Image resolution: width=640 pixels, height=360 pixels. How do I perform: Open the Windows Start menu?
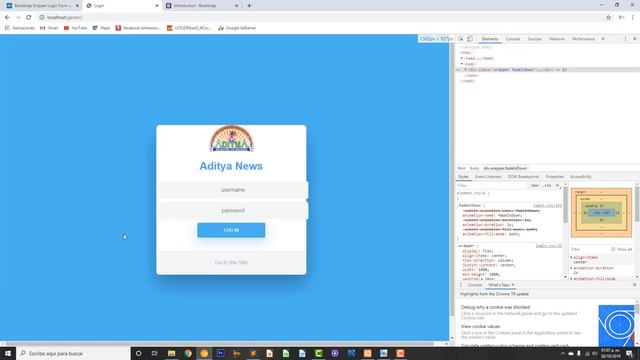click(8, 353)
